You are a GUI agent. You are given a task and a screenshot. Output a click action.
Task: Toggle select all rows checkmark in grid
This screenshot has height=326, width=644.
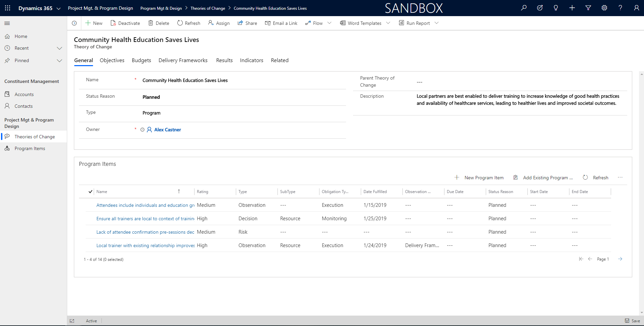(x=90, y=192)
